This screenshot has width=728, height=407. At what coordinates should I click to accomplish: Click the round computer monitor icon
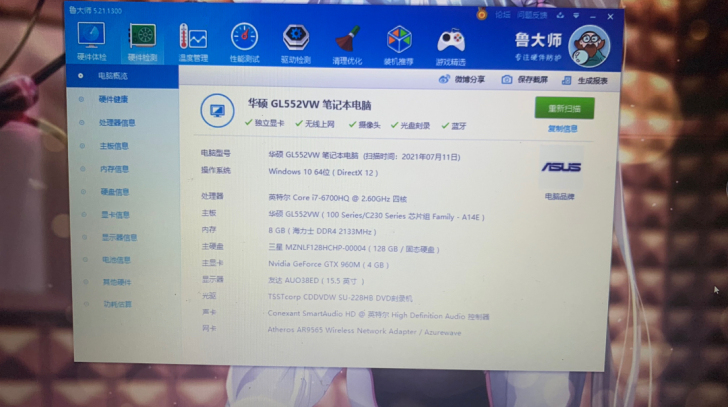point(217,111)
